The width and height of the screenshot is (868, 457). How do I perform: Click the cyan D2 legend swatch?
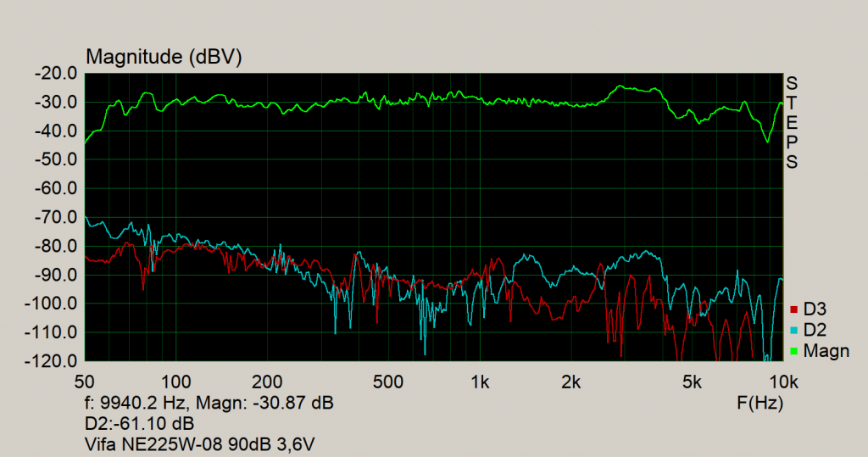[x=793, y=331]
